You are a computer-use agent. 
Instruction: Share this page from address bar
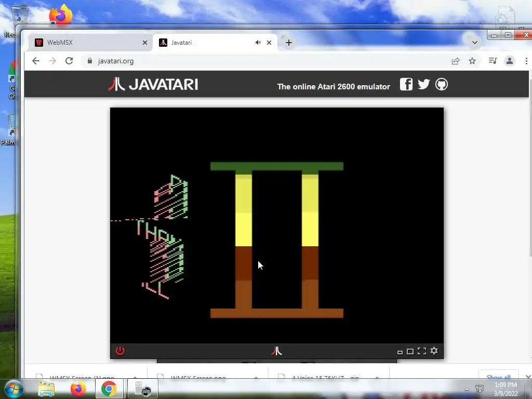point(456,61)
